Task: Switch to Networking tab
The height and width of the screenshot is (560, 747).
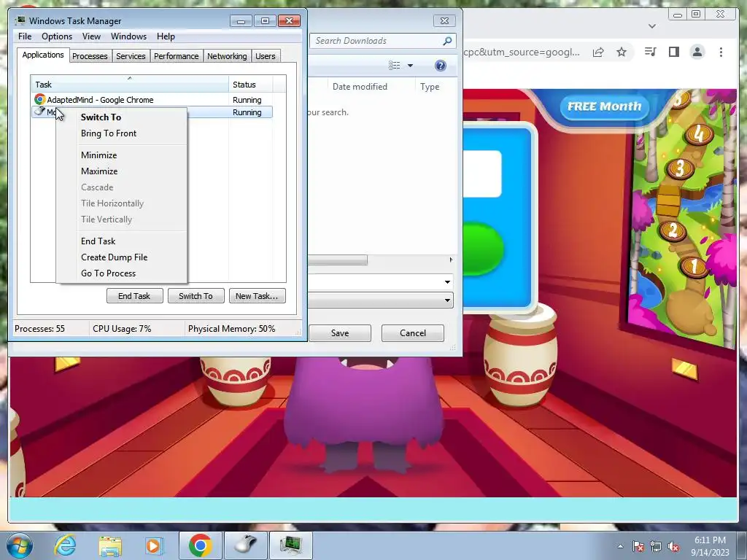Action: tap(227, 56)
